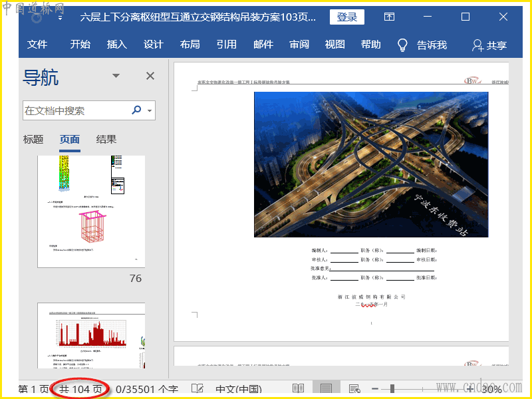Click the zoom out minus button
This screenshot has height=399, width=532.
(x=375, y=389)
